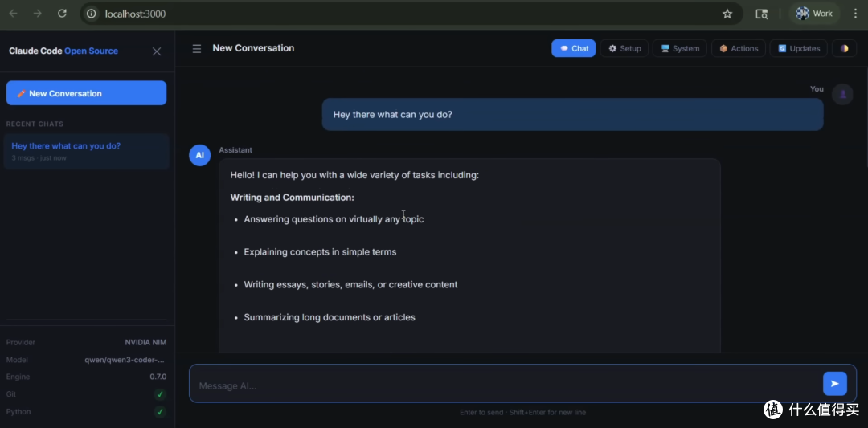Image resolution: width=868 pixels, height=428 pixels.
Task: Click the Message AI input field
Action: (505, 385)
